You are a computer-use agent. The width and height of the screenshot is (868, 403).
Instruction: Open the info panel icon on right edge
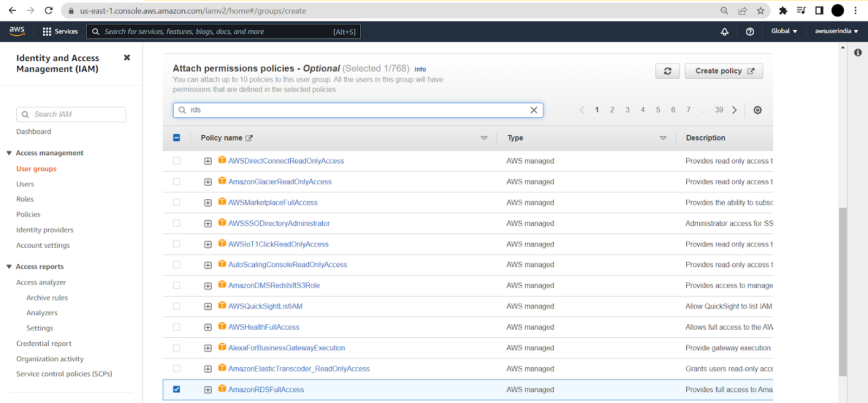tap(858, 53)
